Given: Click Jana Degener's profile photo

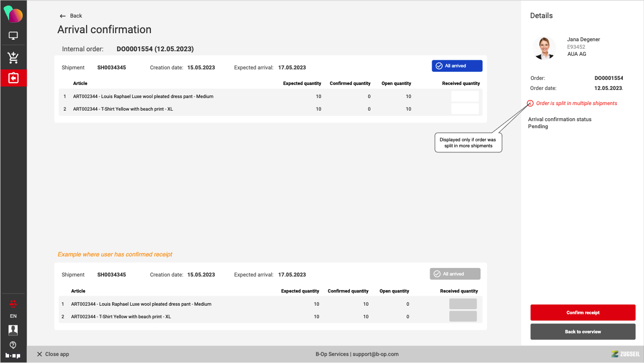Looking at the screenshot, I should point(544,47).
